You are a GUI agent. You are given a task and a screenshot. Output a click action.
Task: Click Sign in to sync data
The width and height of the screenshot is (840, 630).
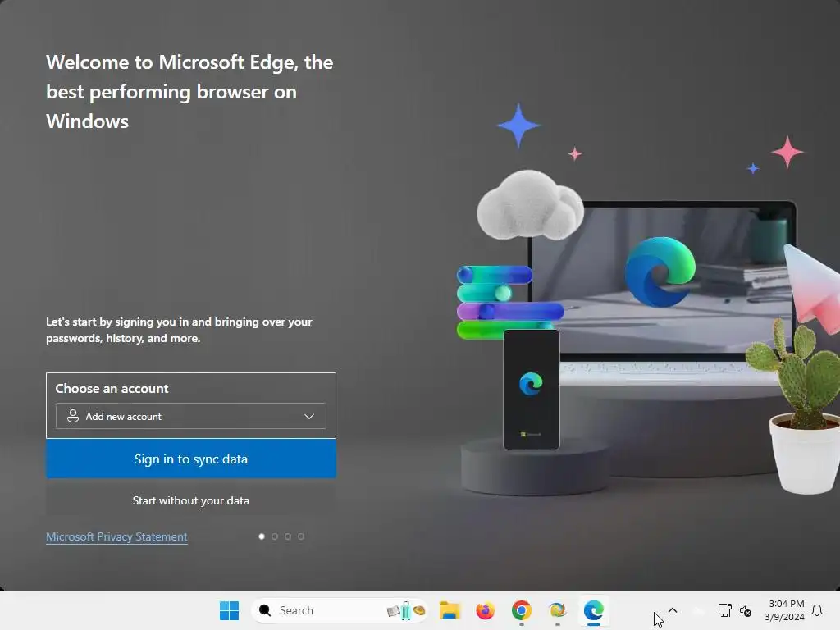190,459
